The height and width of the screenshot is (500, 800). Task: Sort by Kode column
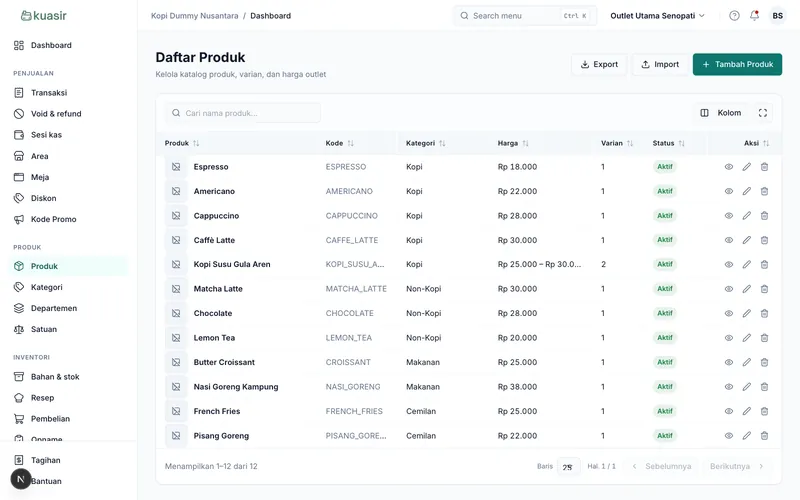pos(340,143)
